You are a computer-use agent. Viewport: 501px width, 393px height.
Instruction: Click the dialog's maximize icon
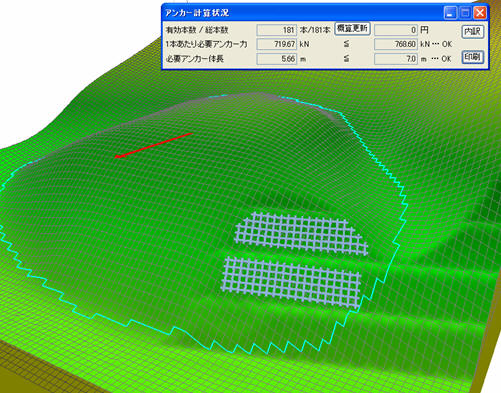[465, 13]
